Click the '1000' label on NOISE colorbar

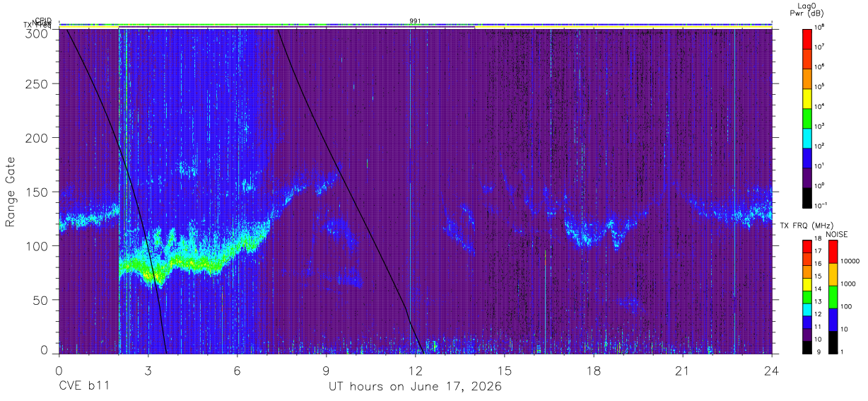(848, 284)
